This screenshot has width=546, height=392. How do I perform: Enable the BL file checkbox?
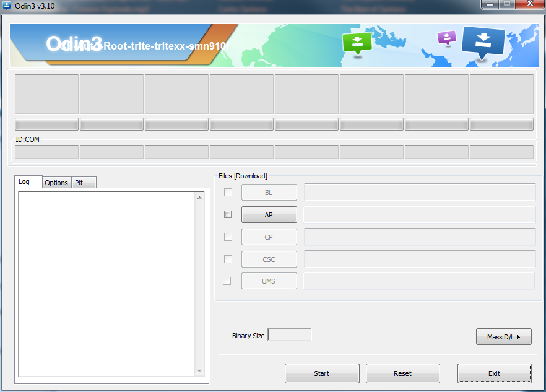pos(228,193)
